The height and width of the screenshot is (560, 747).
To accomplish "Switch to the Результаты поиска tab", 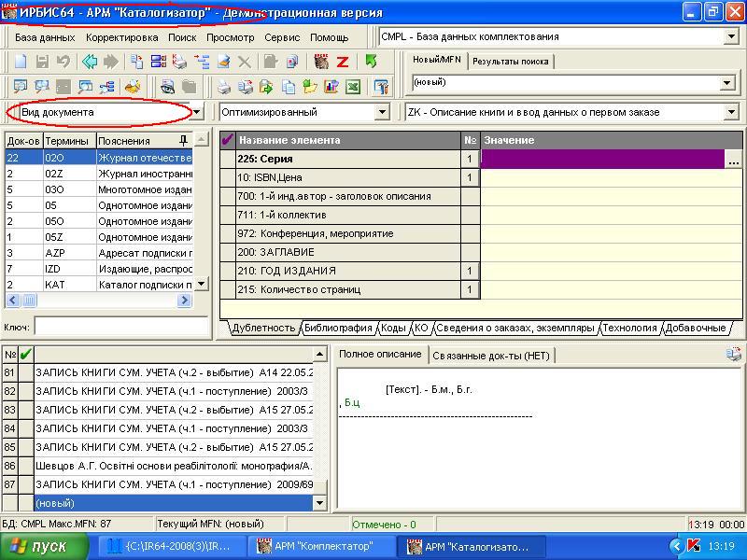I will (511, 61).
